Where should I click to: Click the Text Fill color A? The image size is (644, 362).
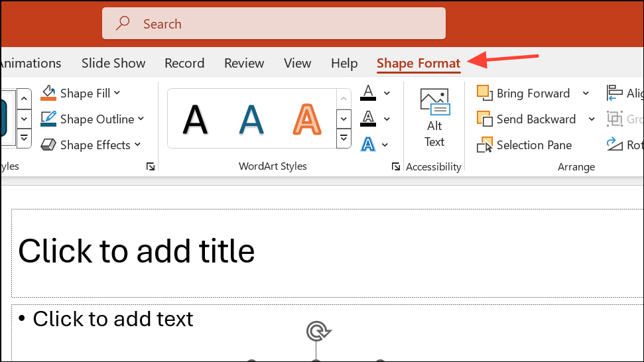(x=368, y=92)
